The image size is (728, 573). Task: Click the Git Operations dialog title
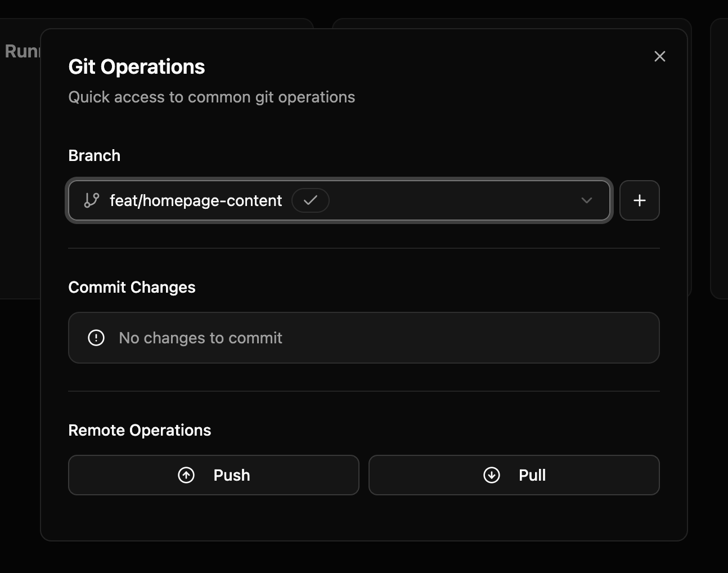point(137,66)
